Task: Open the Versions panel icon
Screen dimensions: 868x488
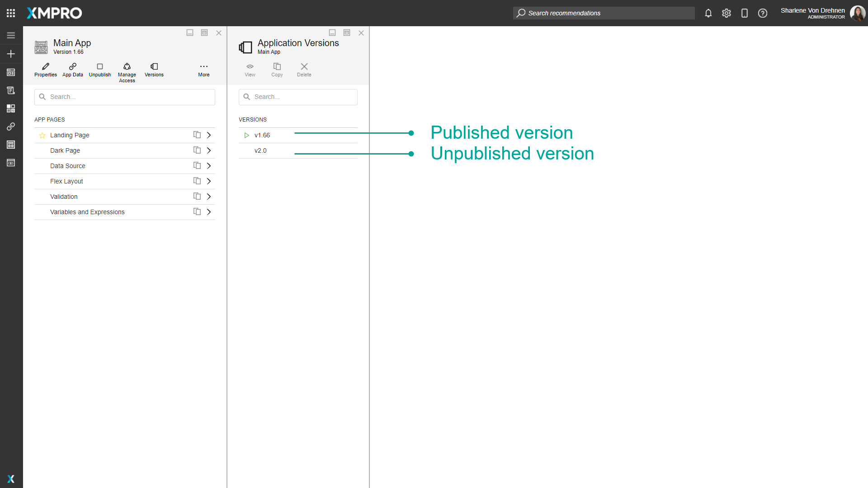Action: 154,70
